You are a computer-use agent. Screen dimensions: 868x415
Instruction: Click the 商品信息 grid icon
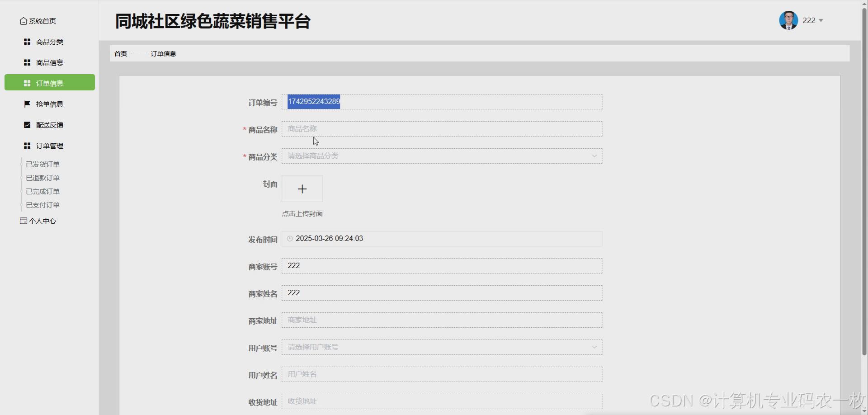pos(27,62)
